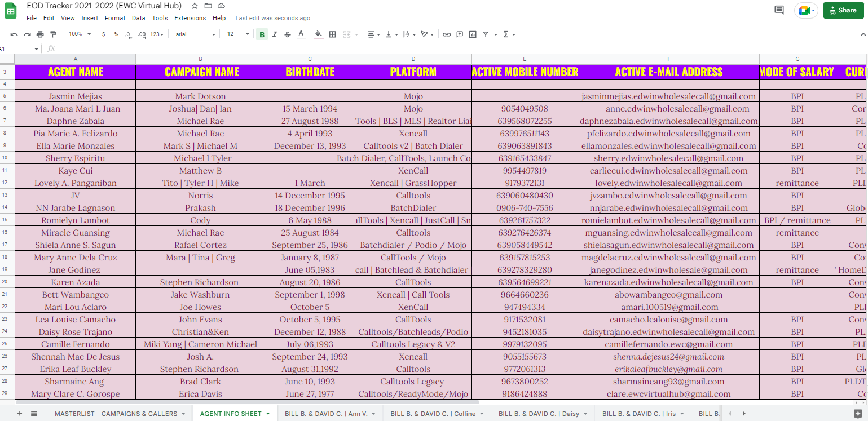
Task: Open the 'Last edit was seconds ago' link
Action: click(x=272, y=18)
